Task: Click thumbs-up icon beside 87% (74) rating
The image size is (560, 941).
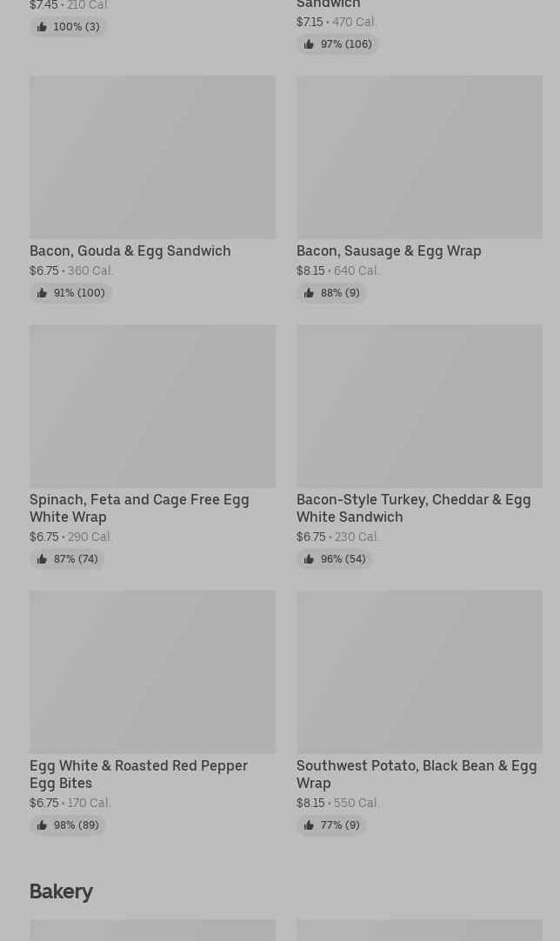Action: tap(42, 559)
